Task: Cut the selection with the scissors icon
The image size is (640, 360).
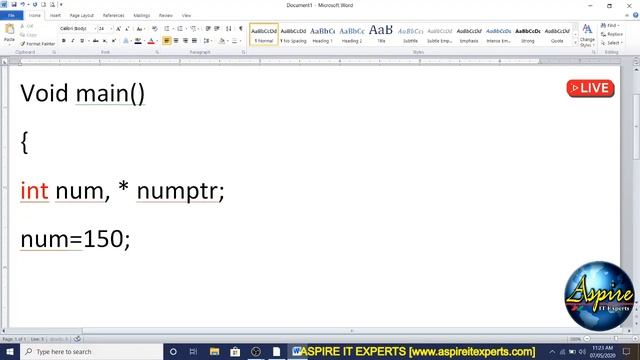Action: 23,26
